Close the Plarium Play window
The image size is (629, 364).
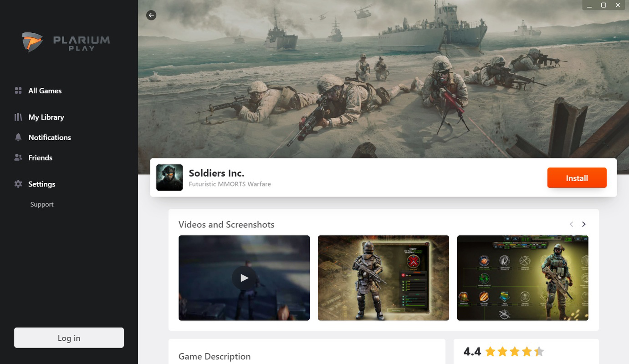click(618, 5)
